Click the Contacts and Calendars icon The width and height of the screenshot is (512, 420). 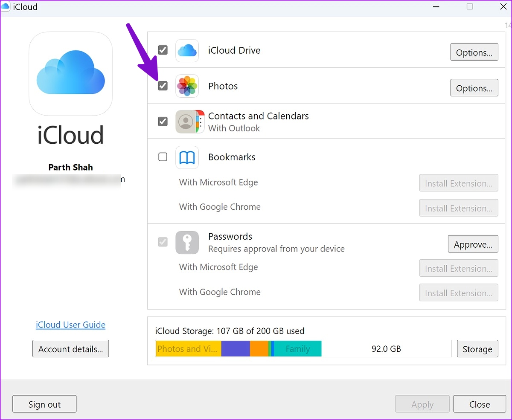click(x=190, y=122)
